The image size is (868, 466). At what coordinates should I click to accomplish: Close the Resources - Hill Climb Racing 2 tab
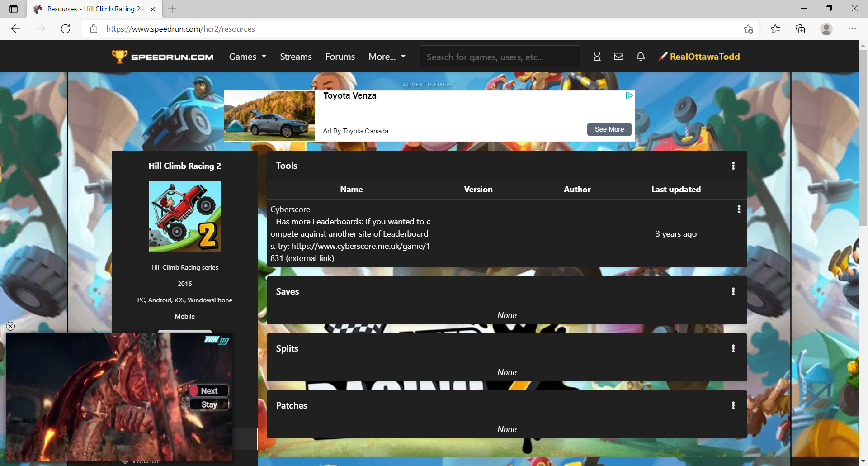pos(153,9)
